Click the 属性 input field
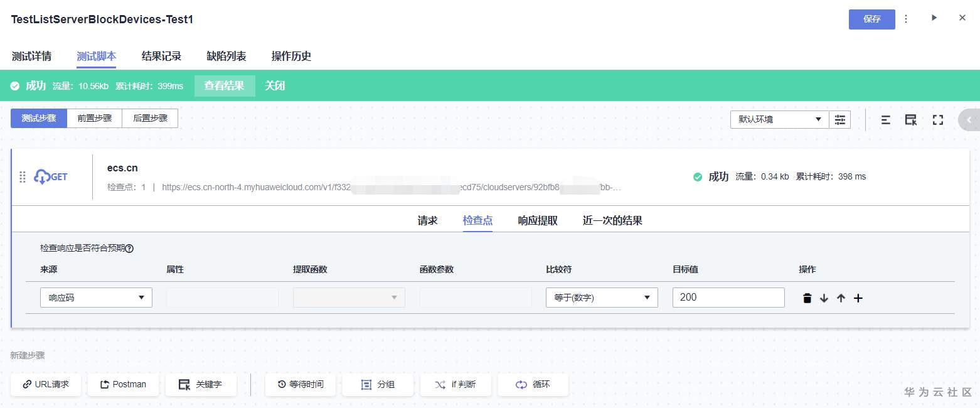Viewport: 980px width, 408px height. 222,298
